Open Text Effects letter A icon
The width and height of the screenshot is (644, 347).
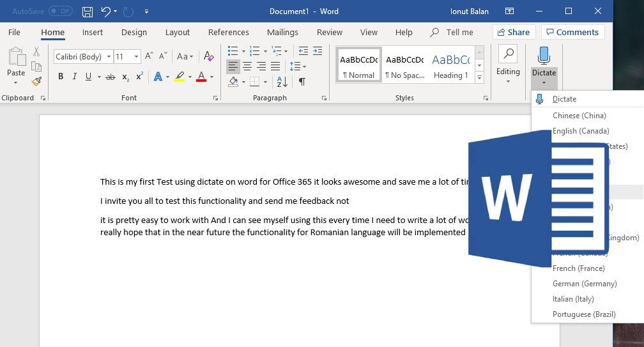coord(158,77)
